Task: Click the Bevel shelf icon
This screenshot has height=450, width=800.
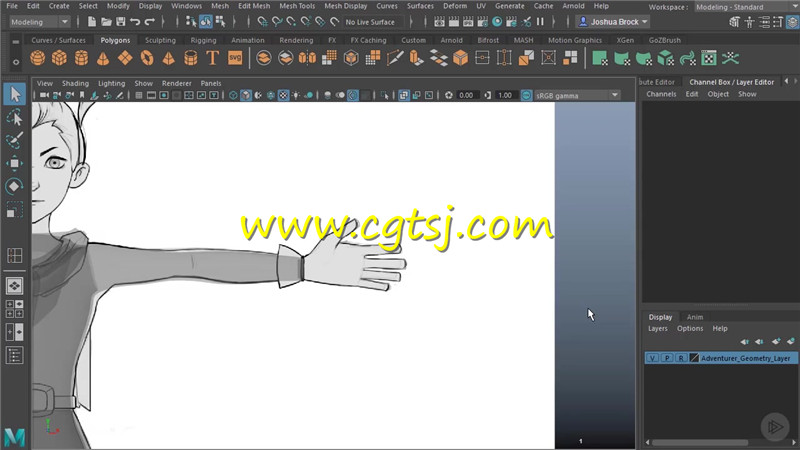Action: 460,58
